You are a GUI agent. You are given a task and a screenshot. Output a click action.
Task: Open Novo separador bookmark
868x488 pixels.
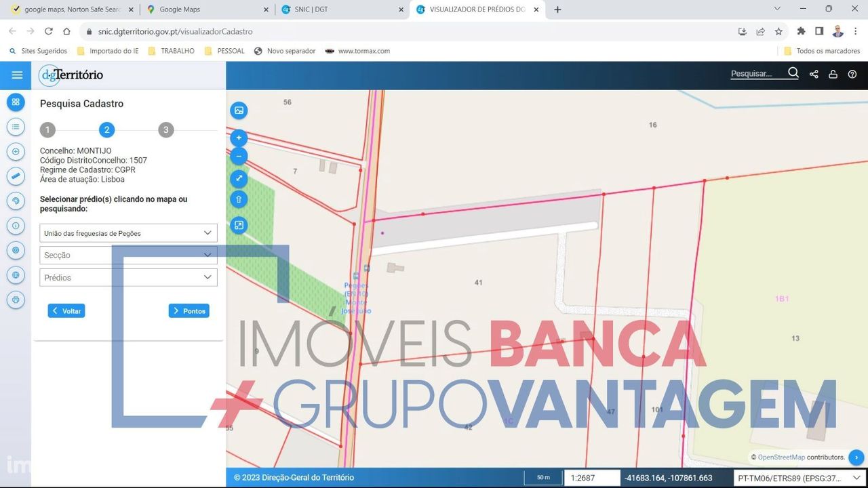[284, 51]
